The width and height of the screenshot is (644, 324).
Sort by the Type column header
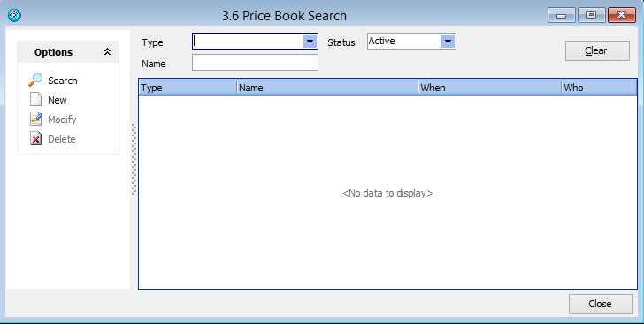188,88
